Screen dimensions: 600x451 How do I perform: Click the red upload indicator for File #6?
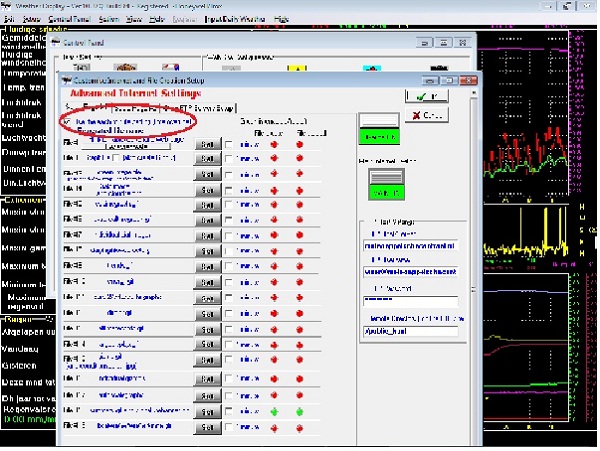pyautogui.click(x=300, y=220)
